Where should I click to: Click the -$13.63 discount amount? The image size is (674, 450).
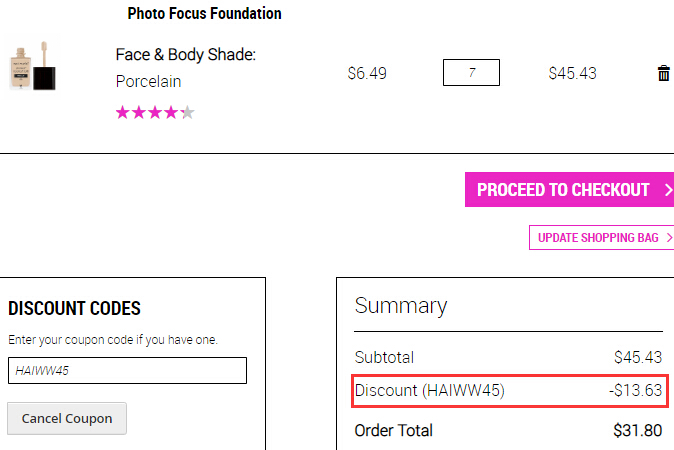(636, 390)
